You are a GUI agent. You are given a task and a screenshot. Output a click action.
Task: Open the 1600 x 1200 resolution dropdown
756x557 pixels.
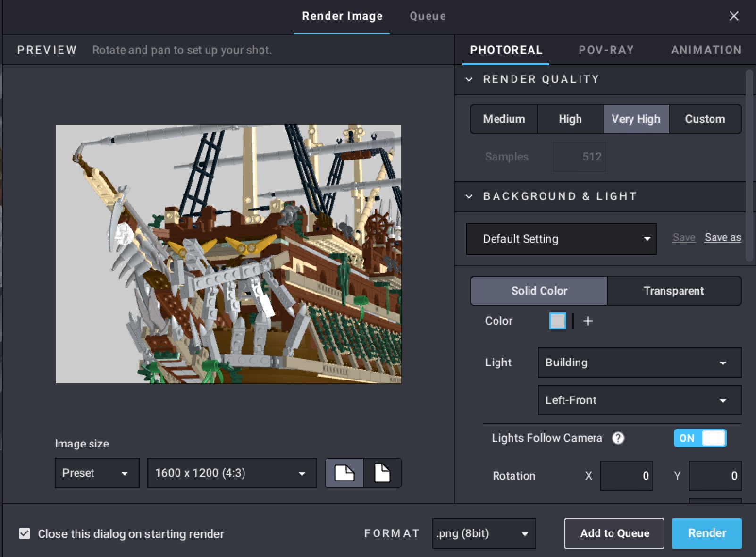[x=232, y=473]
